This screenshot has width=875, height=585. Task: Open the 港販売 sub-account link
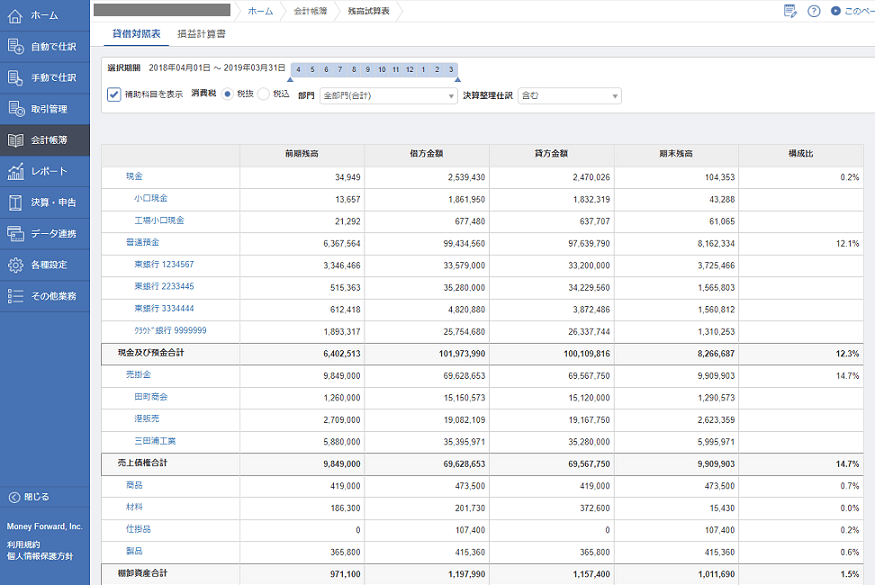(x=147, y=419)
